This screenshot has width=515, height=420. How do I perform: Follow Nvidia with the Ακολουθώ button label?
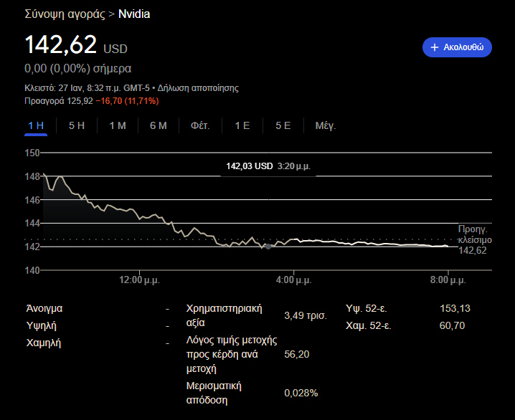463,47
